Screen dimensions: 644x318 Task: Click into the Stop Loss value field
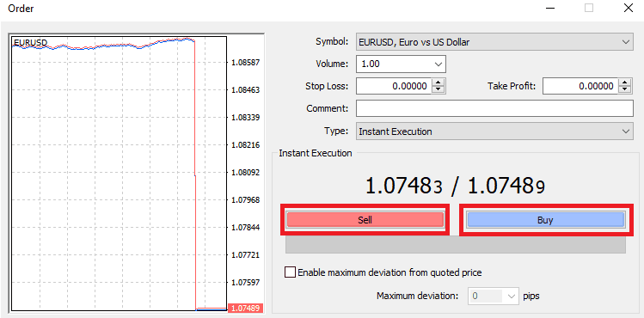click(394, 87)
